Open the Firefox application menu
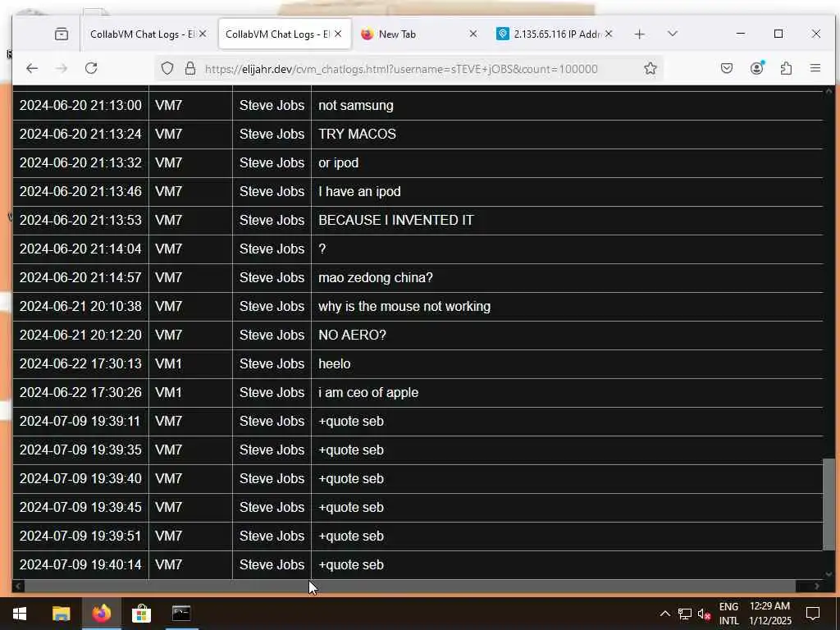 [x=815, y=69]
